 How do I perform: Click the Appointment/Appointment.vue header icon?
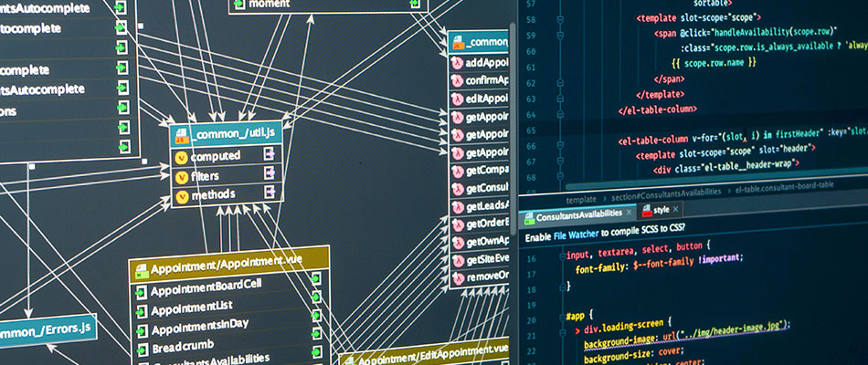coord(140,270)
